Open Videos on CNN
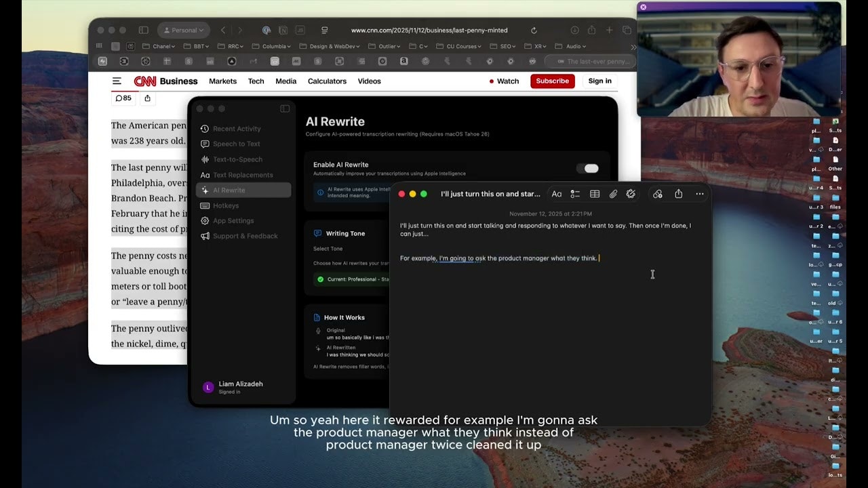868x488 pixels. 369,81
